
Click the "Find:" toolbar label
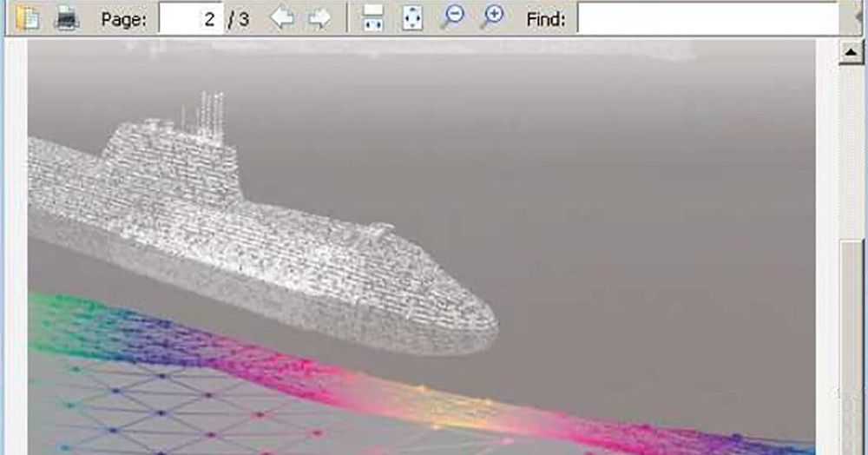click(x=546, y=19)
